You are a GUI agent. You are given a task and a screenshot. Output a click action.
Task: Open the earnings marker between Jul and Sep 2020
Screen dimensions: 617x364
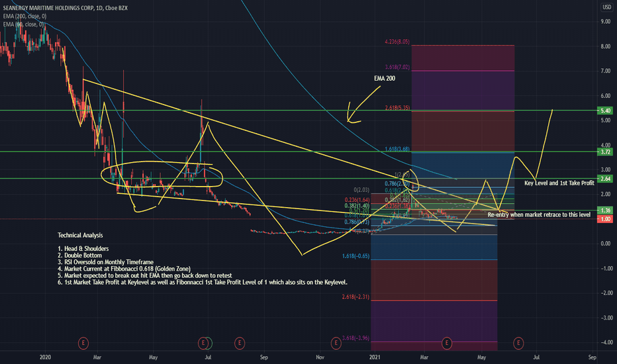tap(239, 343)
